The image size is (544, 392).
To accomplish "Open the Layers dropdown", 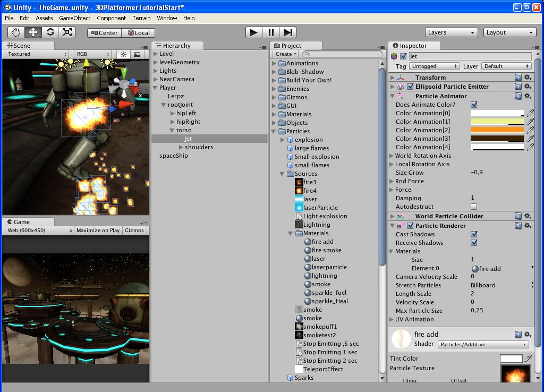I will (x=450, y=32).
